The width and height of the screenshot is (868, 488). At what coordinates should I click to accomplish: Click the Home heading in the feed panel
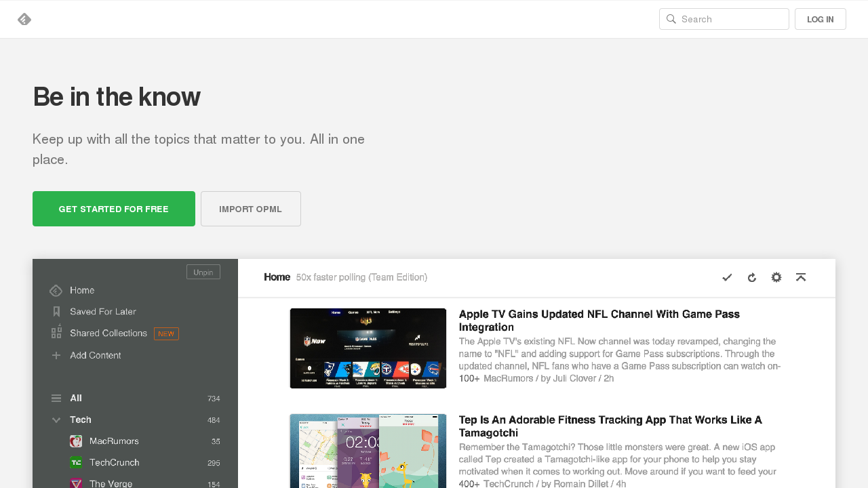[277, 277]
